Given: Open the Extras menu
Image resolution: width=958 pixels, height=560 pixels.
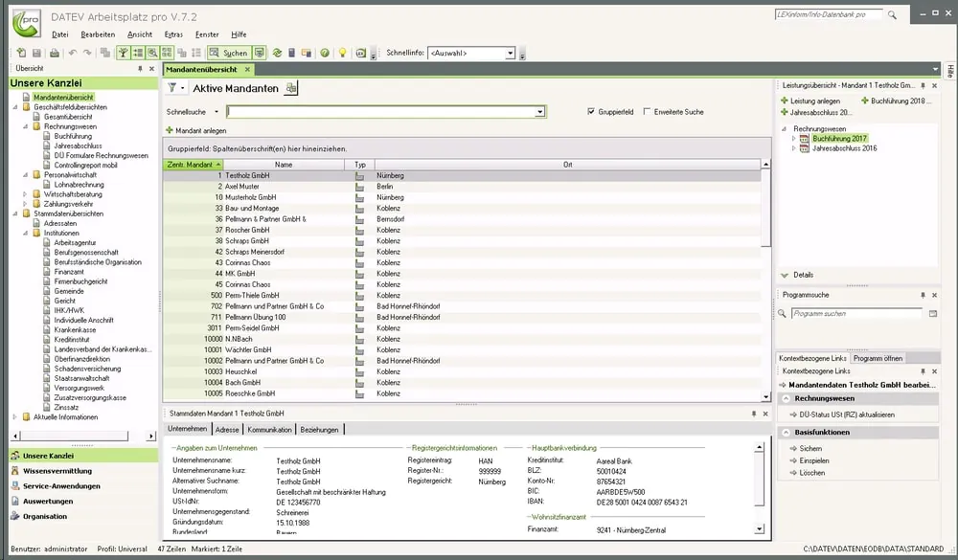Looking at the screenshot, I should (173, 34).
